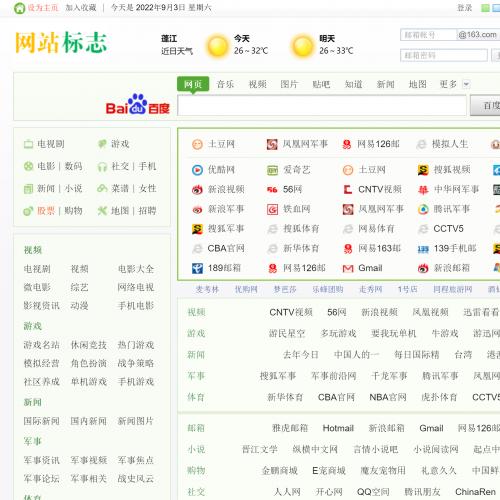
Task: Switch to the 地图 search tab
Action: pyautogui.click(x=418, y=84)
